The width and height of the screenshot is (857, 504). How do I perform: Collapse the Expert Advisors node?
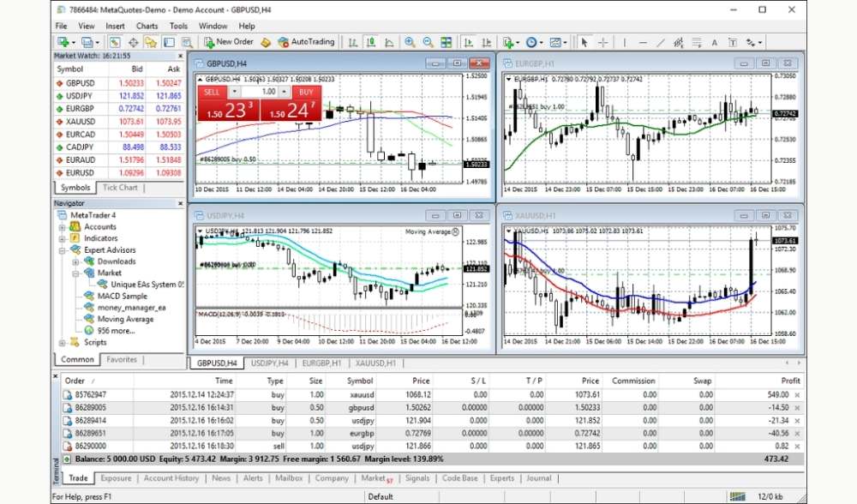point(62,250)
